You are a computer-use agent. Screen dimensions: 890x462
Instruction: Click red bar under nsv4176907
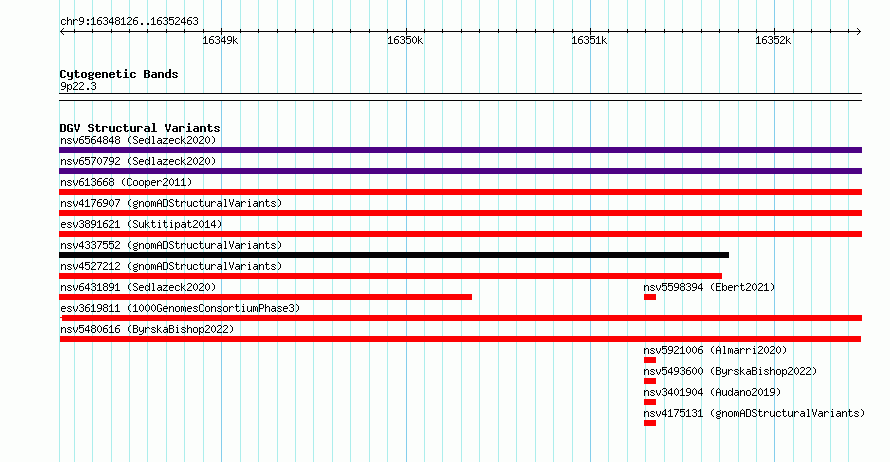[x=460, y=213]
